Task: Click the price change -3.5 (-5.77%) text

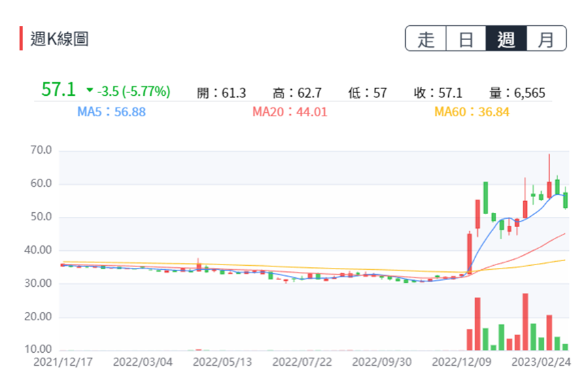Action: (133, 91)
